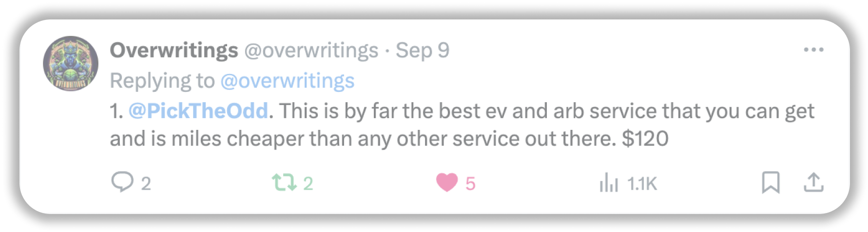Click the "Replying to" label text
This screenshot has height=232, width=868.
click(x=162, y=81)
